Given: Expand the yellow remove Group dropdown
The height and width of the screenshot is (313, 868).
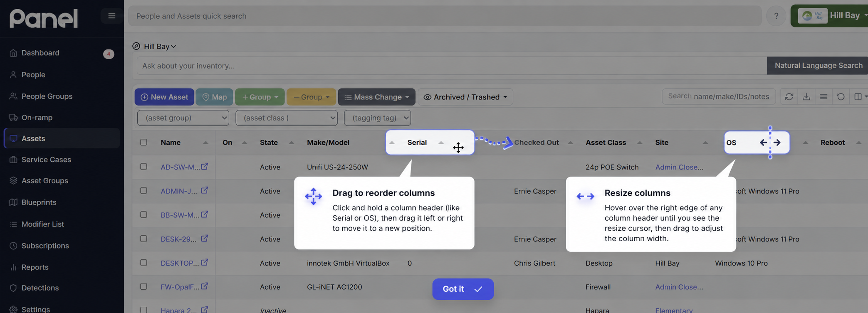Looking at the screenshot, I should 311,97.
